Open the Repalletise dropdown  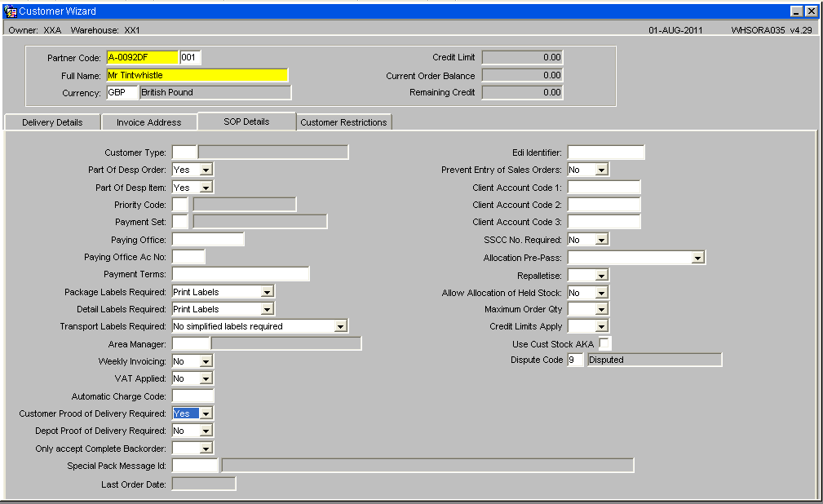click(602, 275)
